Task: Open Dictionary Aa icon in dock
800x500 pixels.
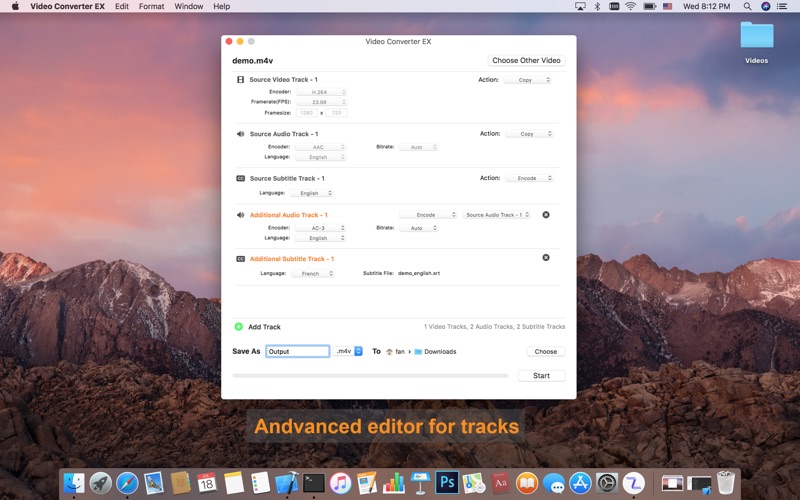Action: pos(500,483)
